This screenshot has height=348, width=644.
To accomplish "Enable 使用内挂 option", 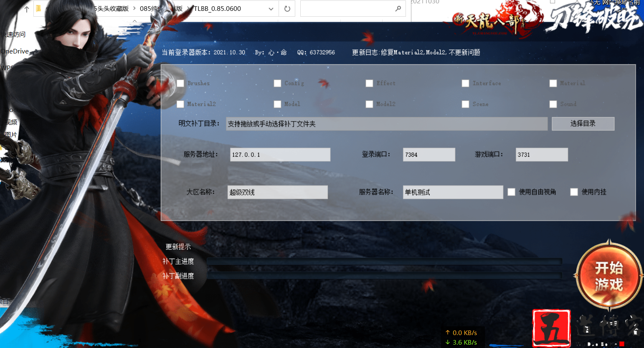I will pos(574,192).
